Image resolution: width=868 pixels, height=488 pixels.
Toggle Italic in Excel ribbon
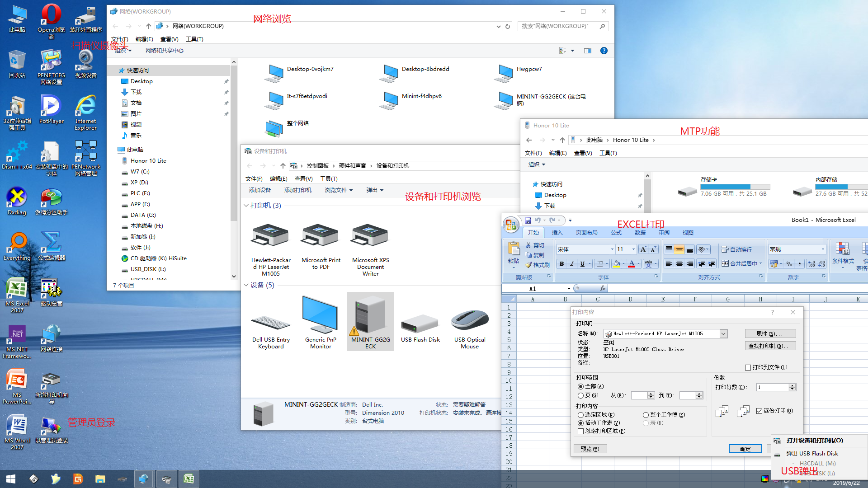(572, 264)
